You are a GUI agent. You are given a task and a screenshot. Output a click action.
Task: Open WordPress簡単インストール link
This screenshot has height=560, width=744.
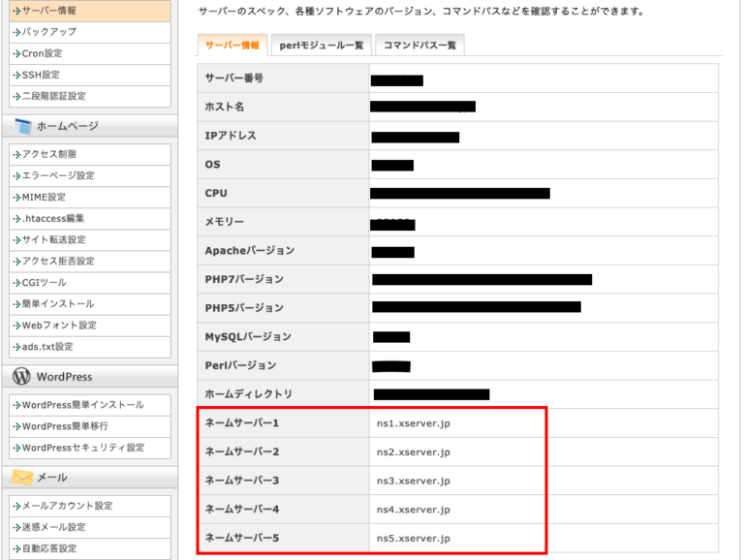point(82,405)
